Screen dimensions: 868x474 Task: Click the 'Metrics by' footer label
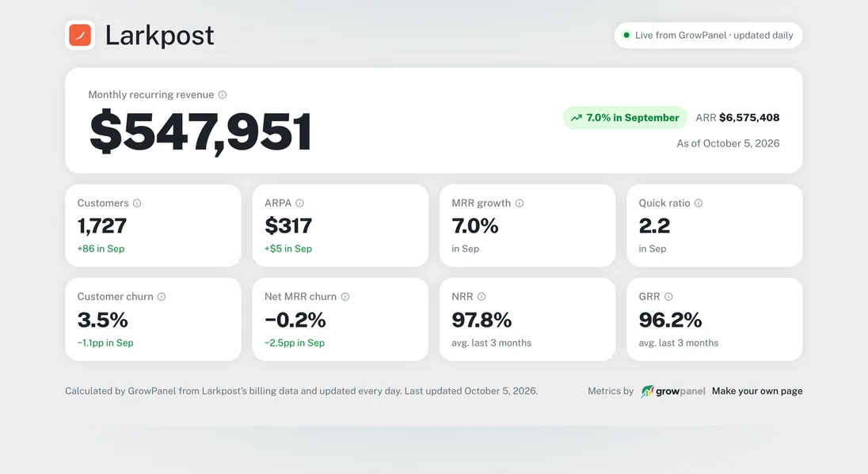(611, 391)
